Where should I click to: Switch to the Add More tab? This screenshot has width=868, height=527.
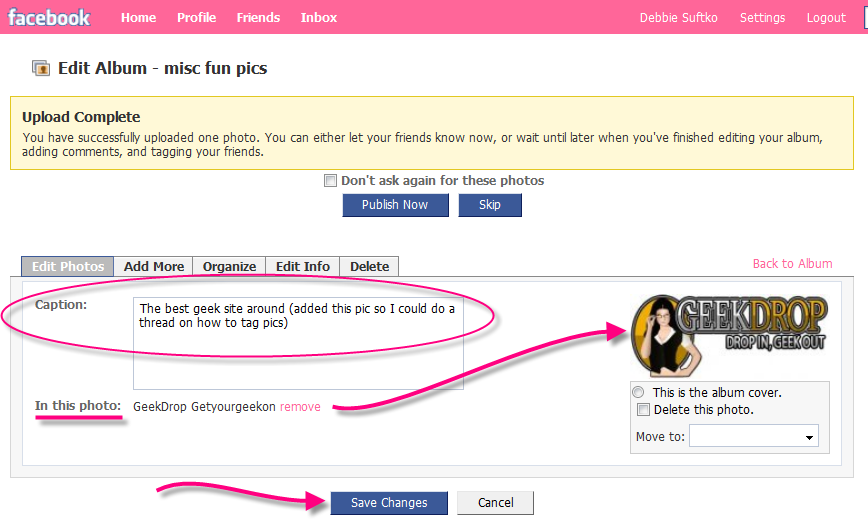click(x=153, y=267)
